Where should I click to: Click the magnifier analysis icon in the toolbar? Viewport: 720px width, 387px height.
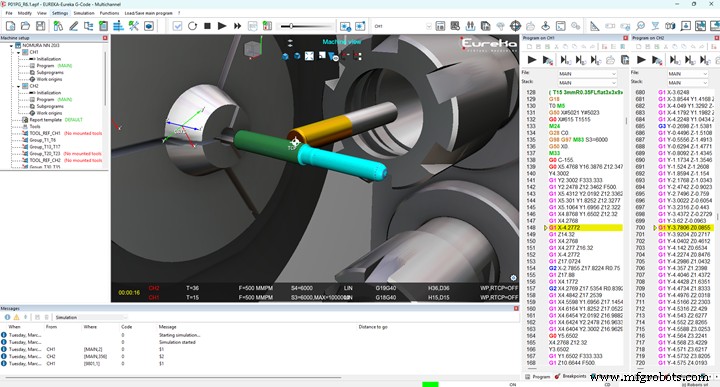[641, 26]
